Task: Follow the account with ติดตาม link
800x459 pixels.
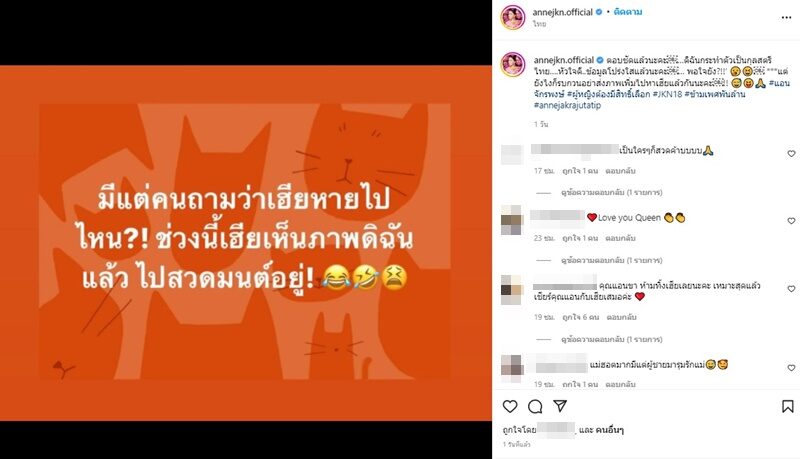Action: tap(628, 12)
